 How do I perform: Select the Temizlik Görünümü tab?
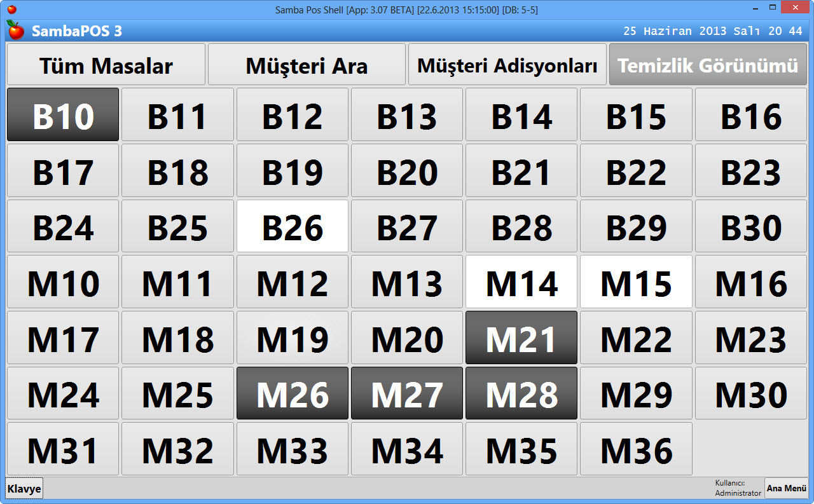[707, 64]
